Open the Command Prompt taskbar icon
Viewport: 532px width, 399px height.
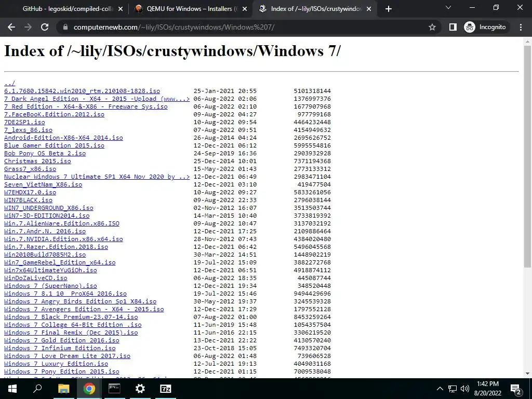point(114,389)
